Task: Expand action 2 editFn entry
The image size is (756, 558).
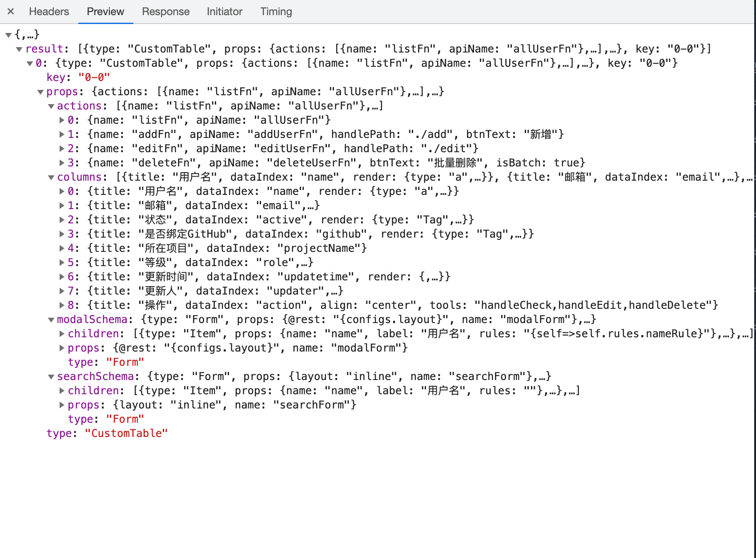Action: 62,149
